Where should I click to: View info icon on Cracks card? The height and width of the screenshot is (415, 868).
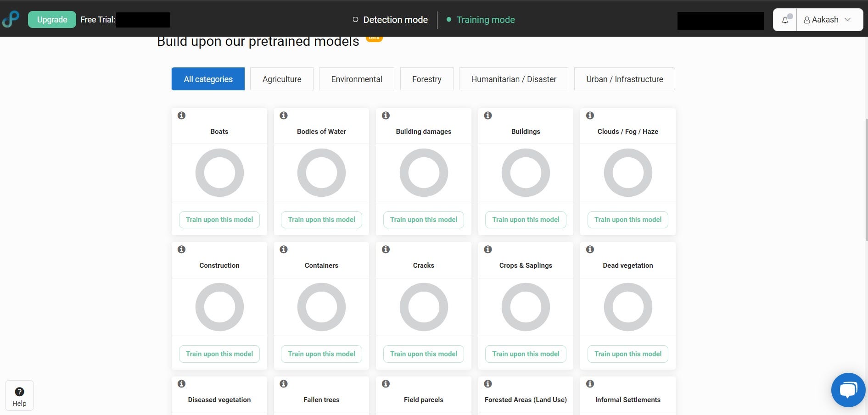click(x=386, y=249)
